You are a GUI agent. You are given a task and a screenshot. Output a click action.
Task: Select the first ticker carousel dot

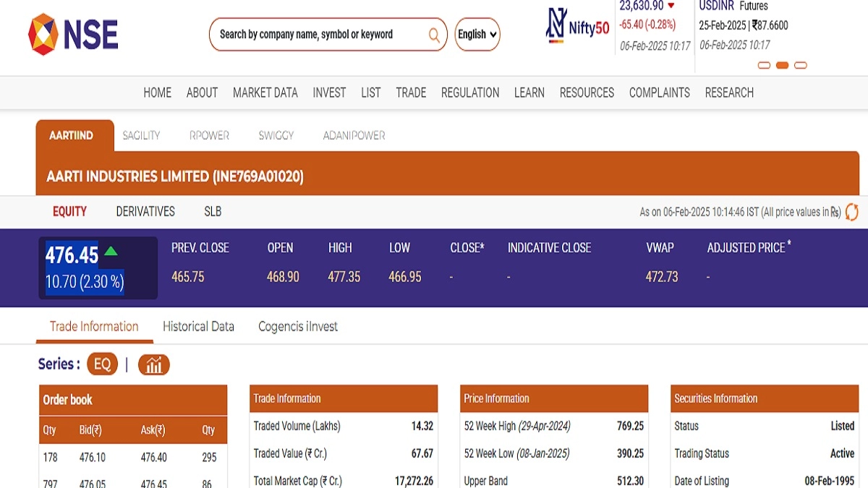tap(764, 65)
